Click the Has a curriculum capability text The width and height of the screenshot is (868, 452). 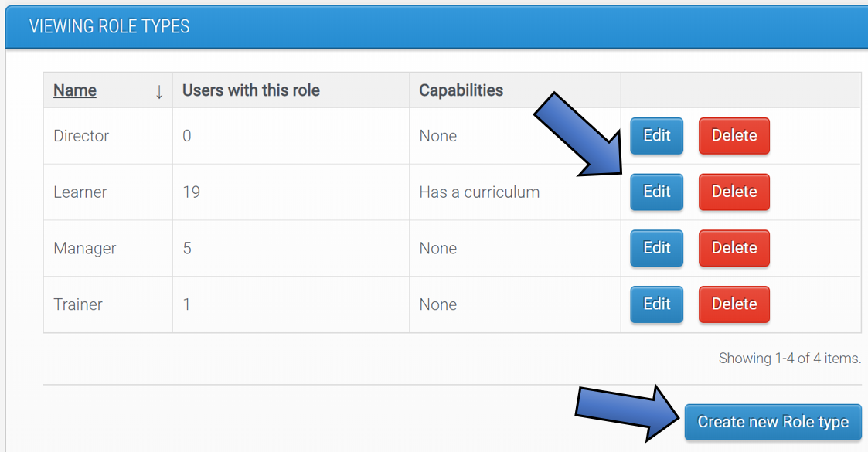click(478, 192)
